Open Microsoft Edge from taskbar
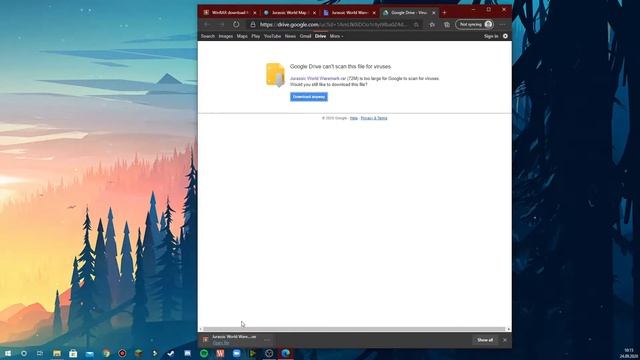The image size is (640, 360). coord(285,353)
